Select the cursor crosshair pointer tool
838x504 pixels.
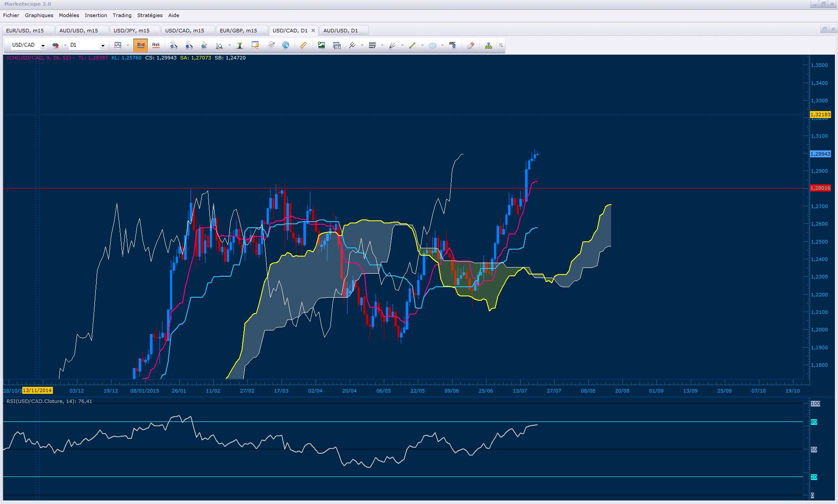tap(204, 45)
